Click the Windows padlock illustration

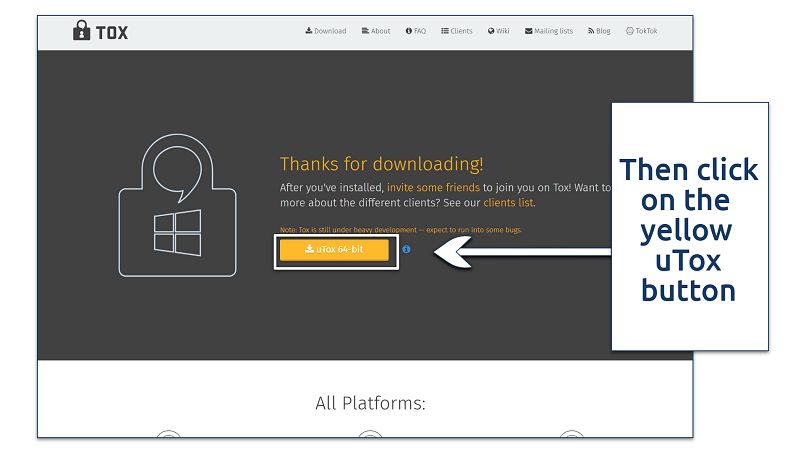(x=177, y=205)
